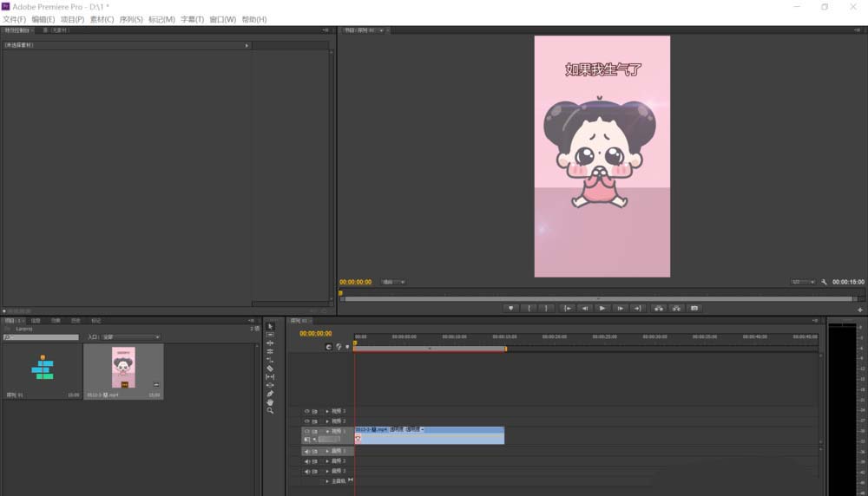Screen dimensions: 868x496
Task: Open the 序列(S) menu
Action: pyautogui.click(x=131, y=19)
